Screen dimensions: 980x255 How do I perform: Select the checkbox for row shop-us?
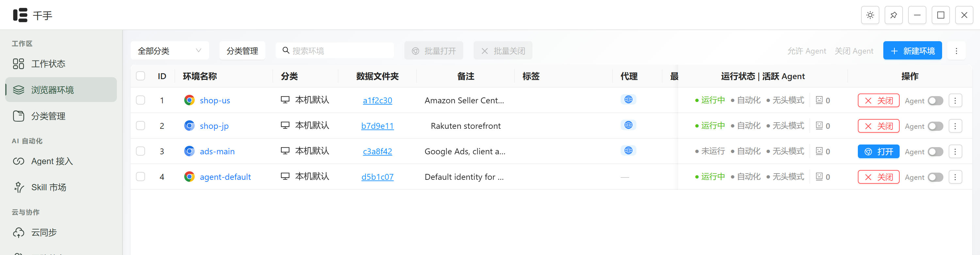coord(140,100)
